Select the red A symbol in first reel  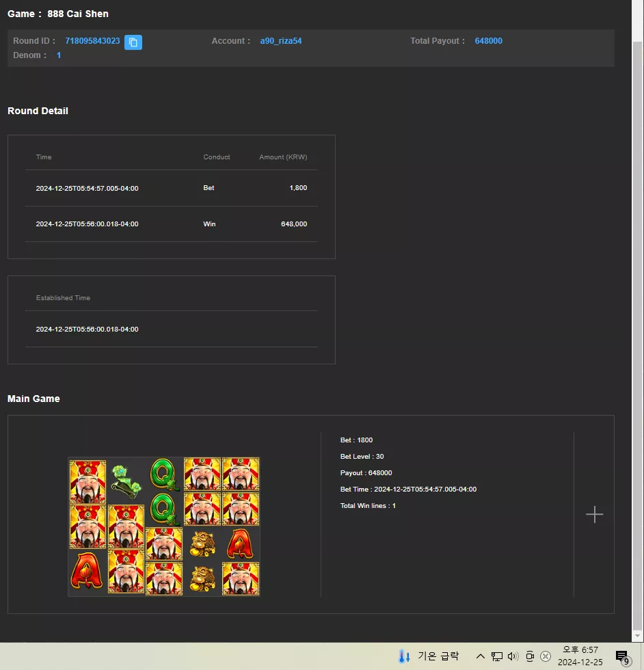(x=87, y=571)
